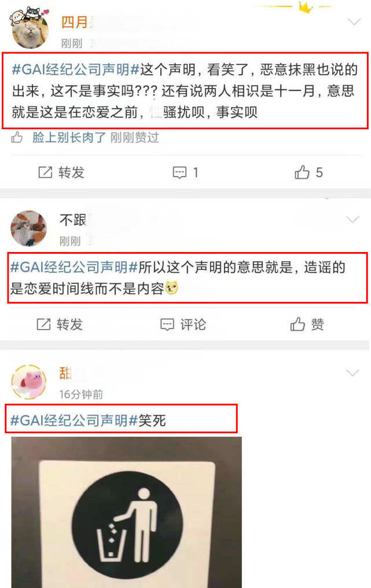The height and width of the screenshot is (588, 371).
Task: Tap the repost icon on first post
Action: coord(45,173)
